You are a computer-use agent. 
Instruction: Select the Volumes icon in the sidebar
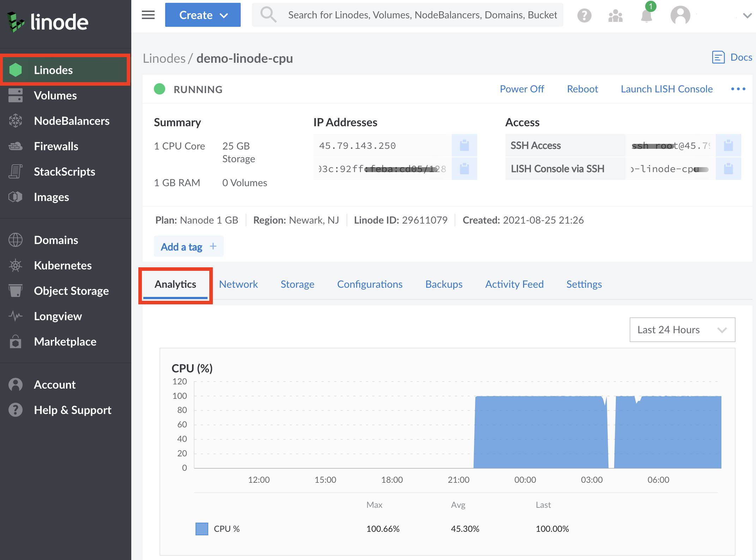point(16,95)
